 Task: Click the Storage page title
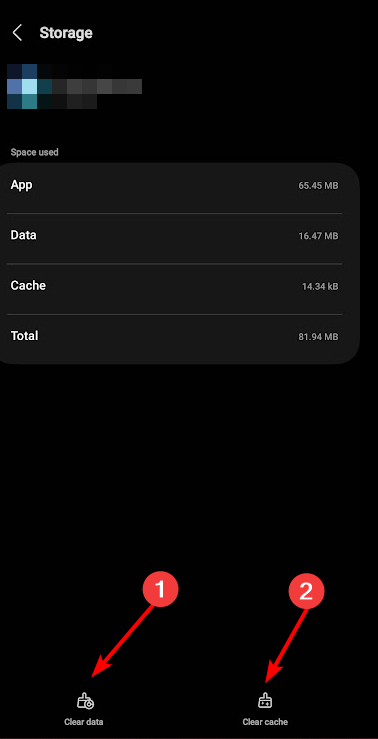[x=66, y=33]
